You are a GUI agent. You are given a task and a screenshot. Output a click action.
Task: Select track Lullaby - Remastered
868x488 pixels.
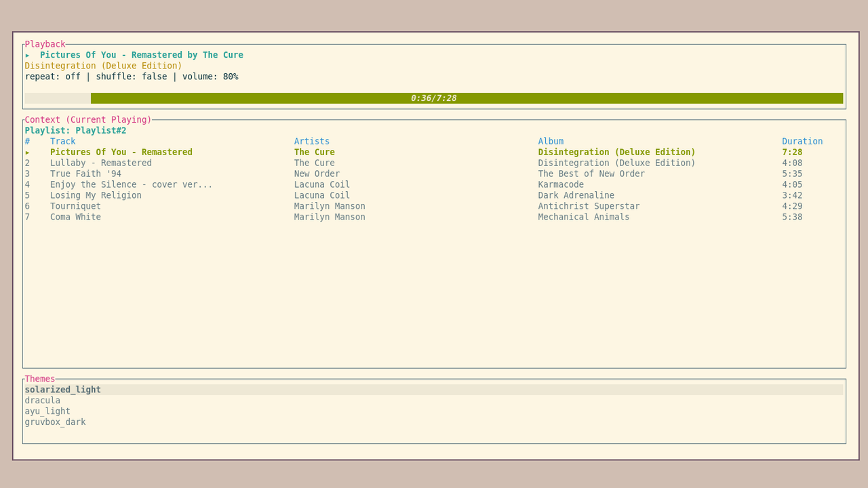[x=101, y=163]
